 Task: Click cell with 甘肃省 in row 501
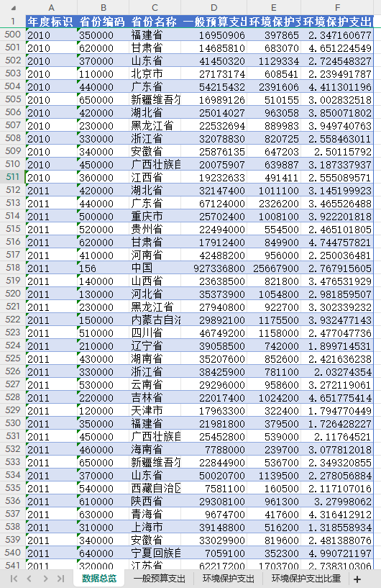pos(155,48)
